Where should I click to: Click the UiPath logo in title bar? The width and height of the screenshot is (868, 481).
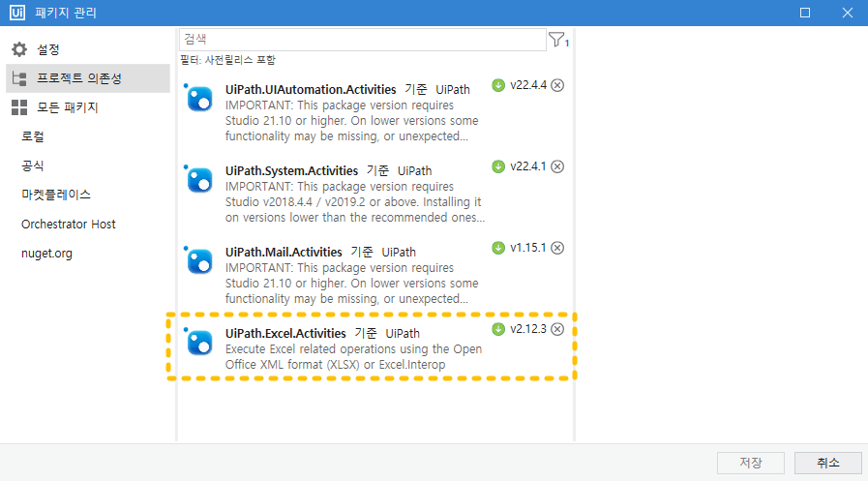coord(17,13)
